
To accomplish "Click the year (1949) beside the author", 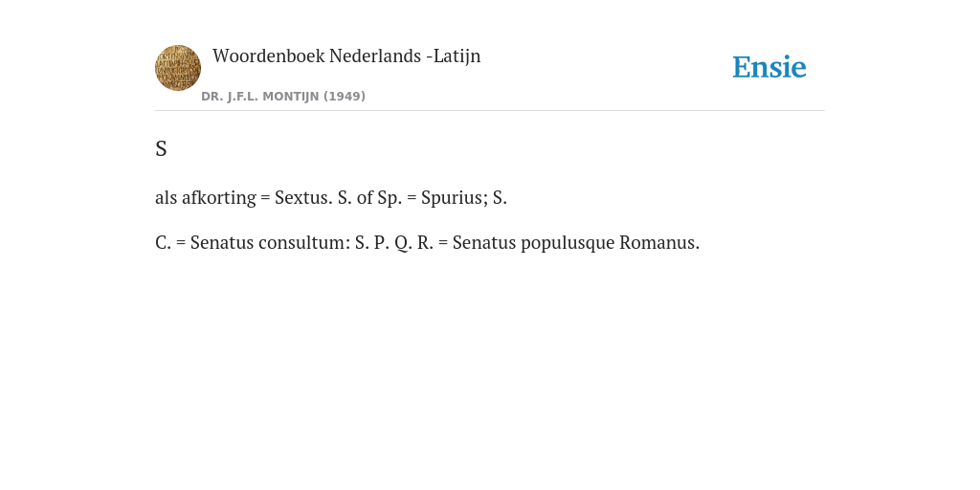I will pos(345,97).
